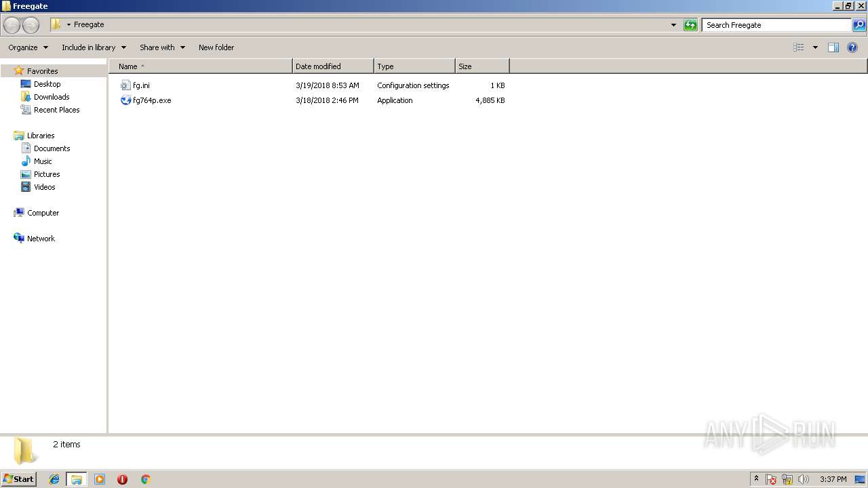Image resolution: width=868 pixels, height=488 pixels.
Task: Click the Search Freegate input field
Action: click(x=776, y=25)
